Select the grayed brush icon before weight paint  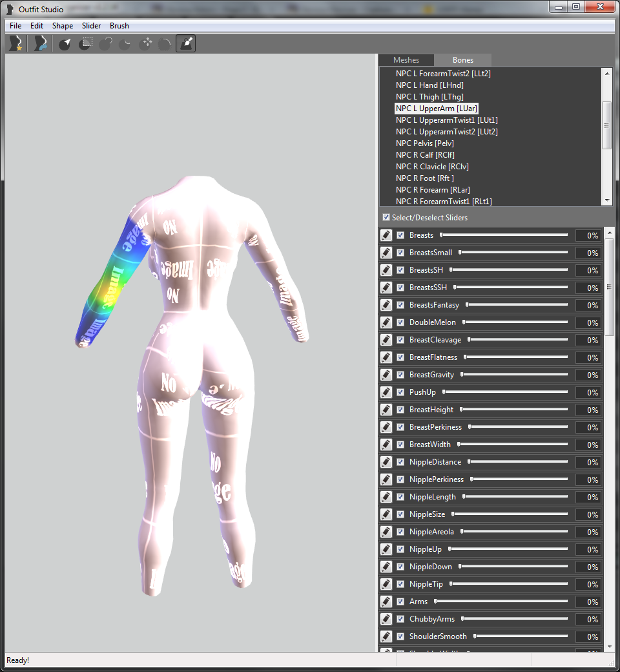tap(165, 44)
